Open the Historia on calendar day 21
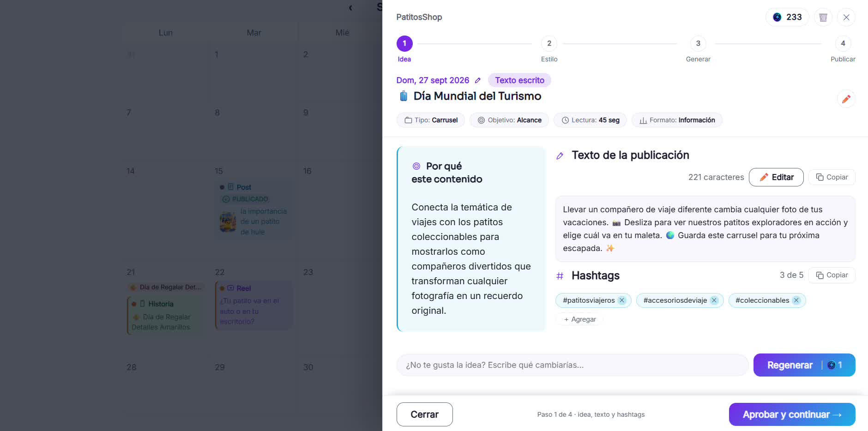 (x=165, y=316)
